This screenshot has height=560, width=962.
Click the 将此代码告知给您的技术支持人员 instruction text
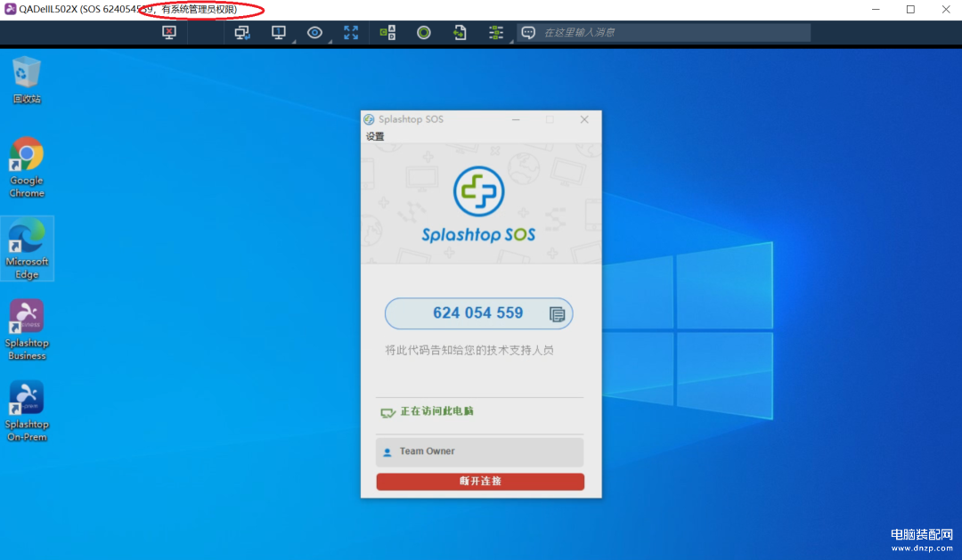pyautogui.click(x=469, y=350)
